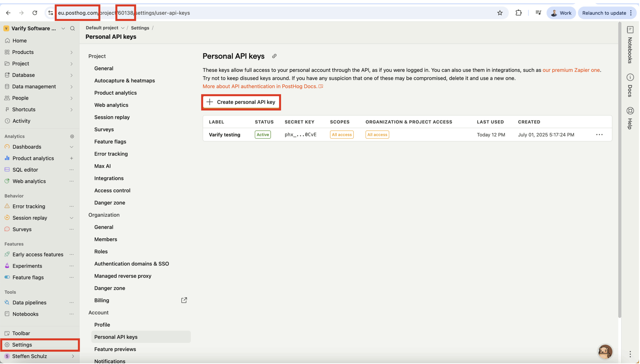Open the Analytics section gear icon

pos(72,136)
